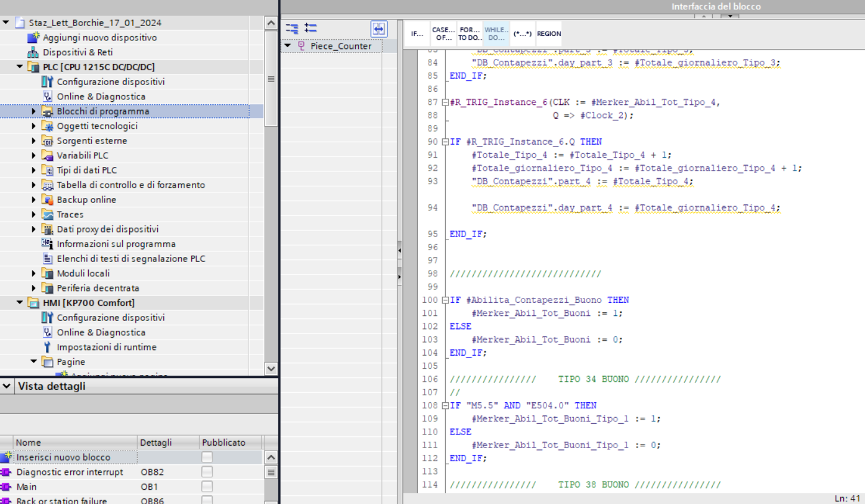Click the expand-all icon above Piece_Counter

coord(310,29)
